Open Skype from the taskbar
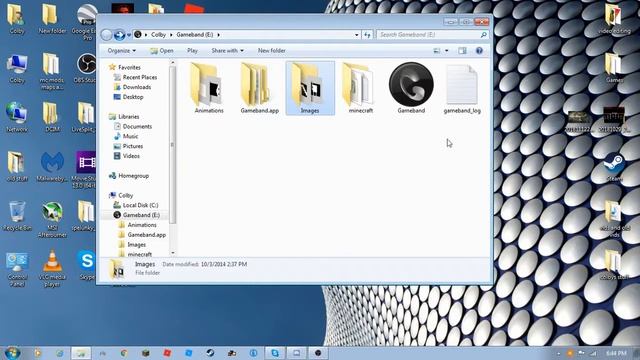 [275, 353]
